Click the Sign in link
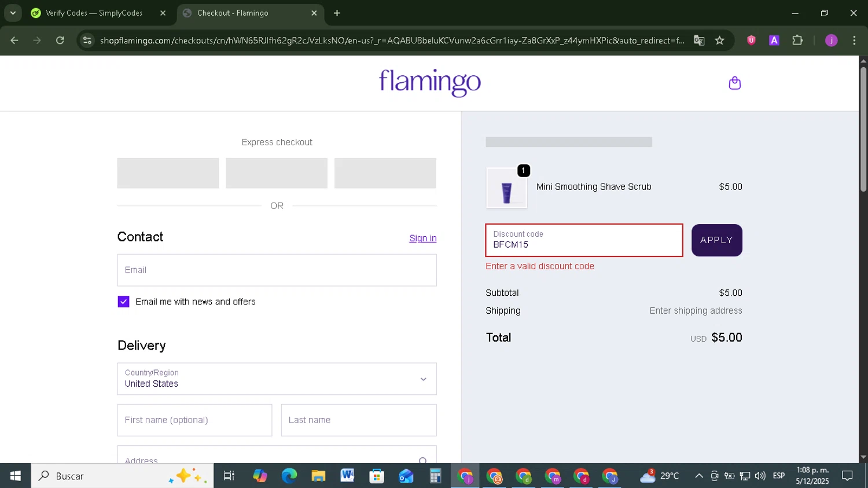The width and height of the screenshot is (868, 488). (x=423, y=238)
